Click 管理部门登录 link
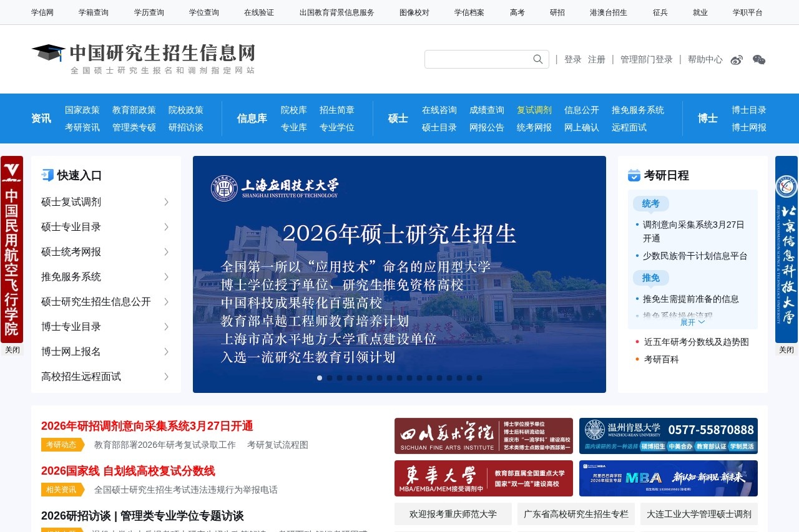The width and height of the screenshot is (799, 532). [x=647, y=59]
